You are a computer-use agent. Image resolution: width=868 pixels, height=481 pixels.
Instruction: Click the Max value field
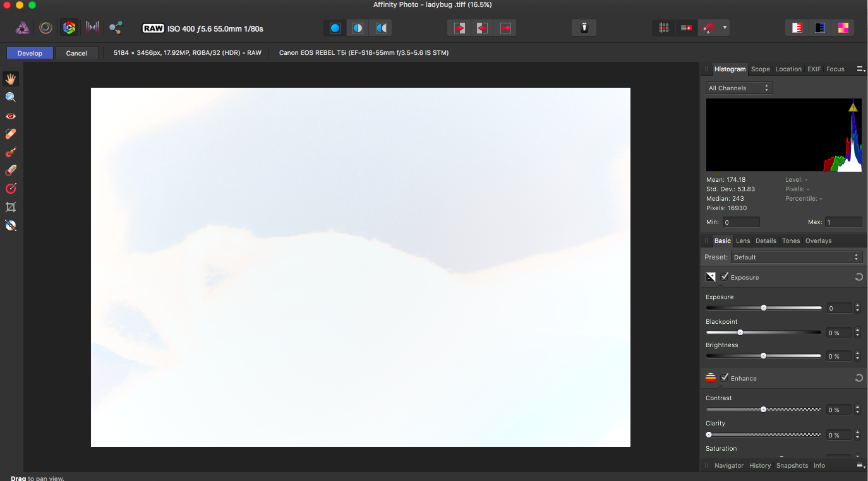pyautogui.click(x=843, y=222)
